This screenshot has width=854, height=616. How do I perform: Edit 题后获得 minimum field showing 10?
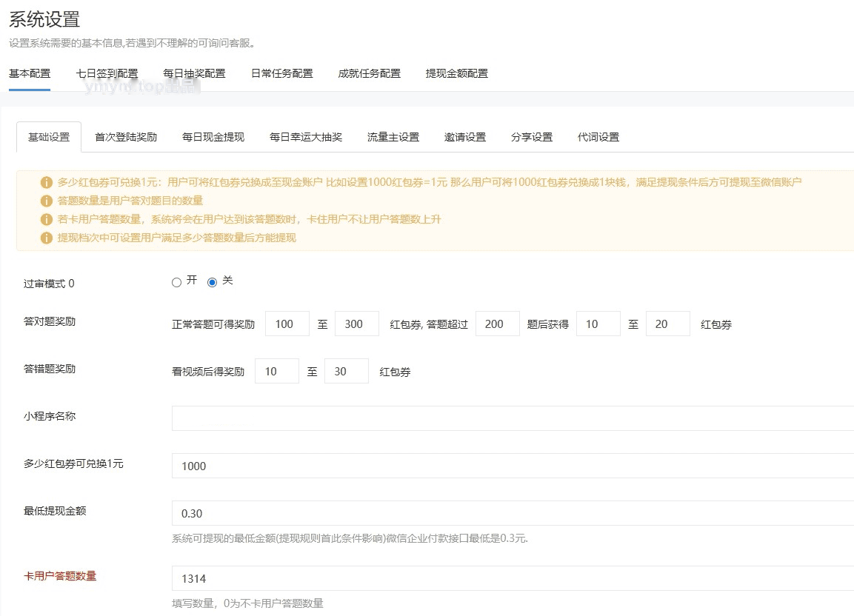click(x=598, y=324)
